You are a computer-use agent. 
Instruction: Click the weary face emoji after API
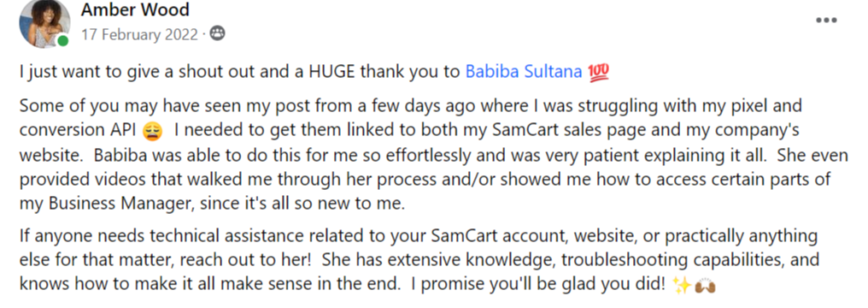tap(152, 132)
